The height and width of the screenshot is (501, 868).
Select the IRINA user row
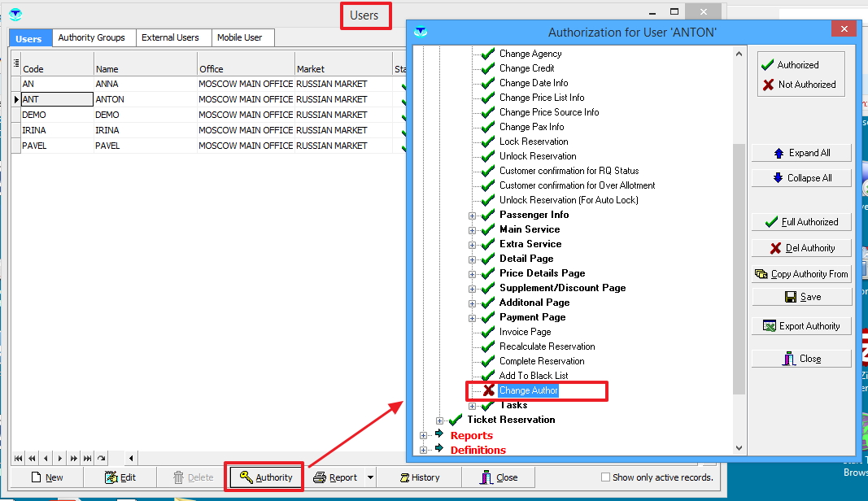(x=55, y=130)
